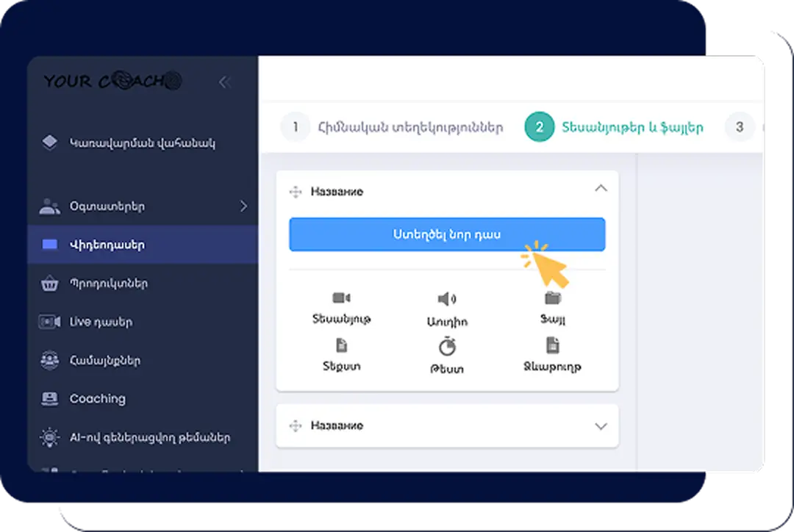The image size is (794, 532).
Task: Click the Վիդեոդասեր video course icon
Action: click(50, 245)
